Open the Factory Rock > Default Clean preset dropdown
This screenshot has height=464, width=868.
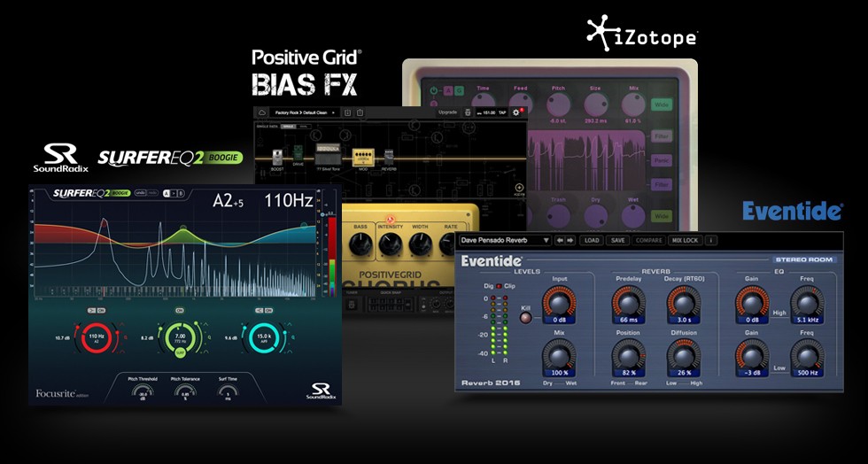pyautogui.click(x=306, y=112)
